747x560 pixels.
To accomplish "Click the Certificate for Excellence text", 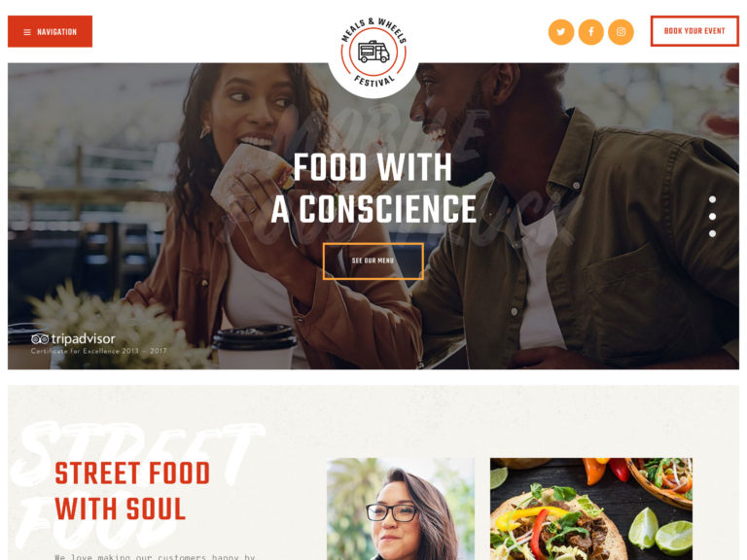I will [x=99, y=351].
